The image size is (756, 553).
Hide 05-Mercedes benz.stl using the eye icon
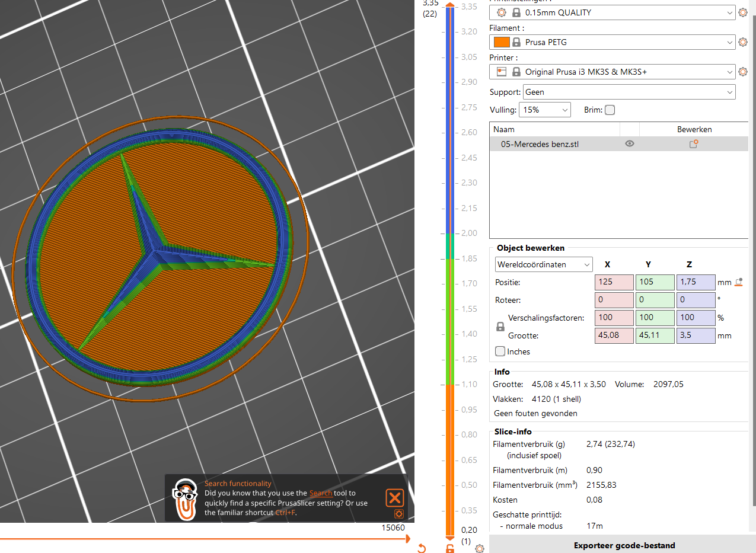pyautogui.click(x=630, y=143)
